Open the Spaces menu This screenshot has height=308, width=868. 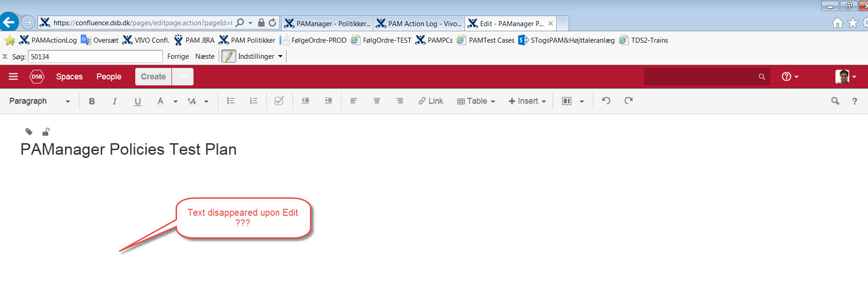pos(69,77)
